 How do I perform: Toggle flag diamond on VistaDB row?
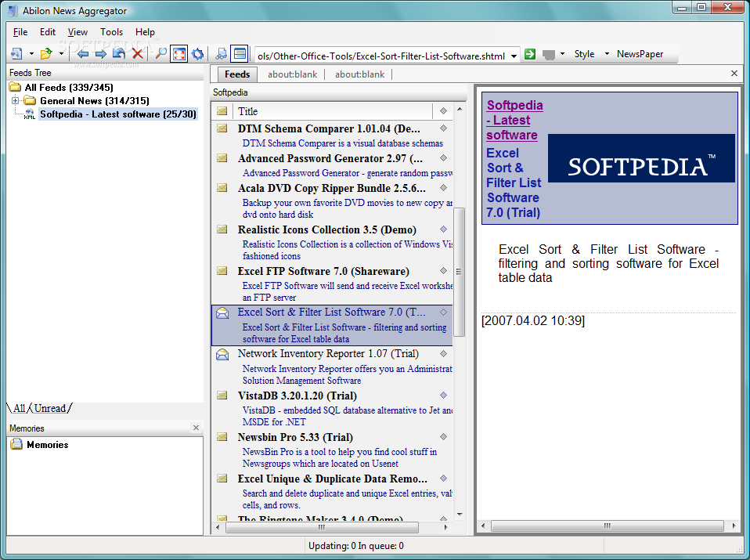443,395
